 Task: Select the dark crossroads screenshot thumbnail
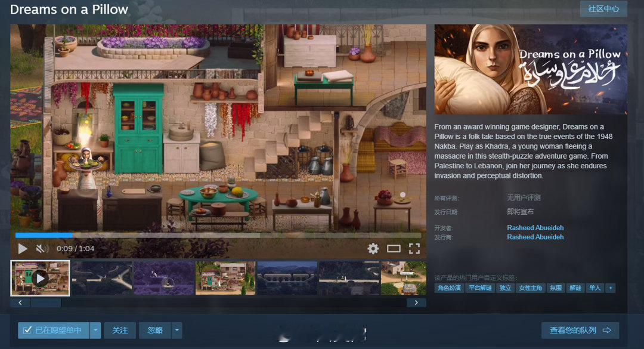pos(102,278)
